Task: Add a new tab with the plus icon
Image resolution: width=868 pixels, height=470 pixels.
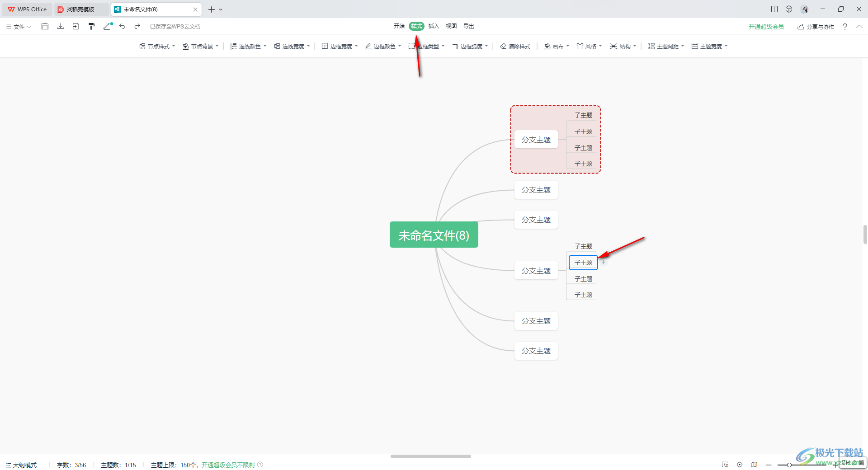Action: 211,9
